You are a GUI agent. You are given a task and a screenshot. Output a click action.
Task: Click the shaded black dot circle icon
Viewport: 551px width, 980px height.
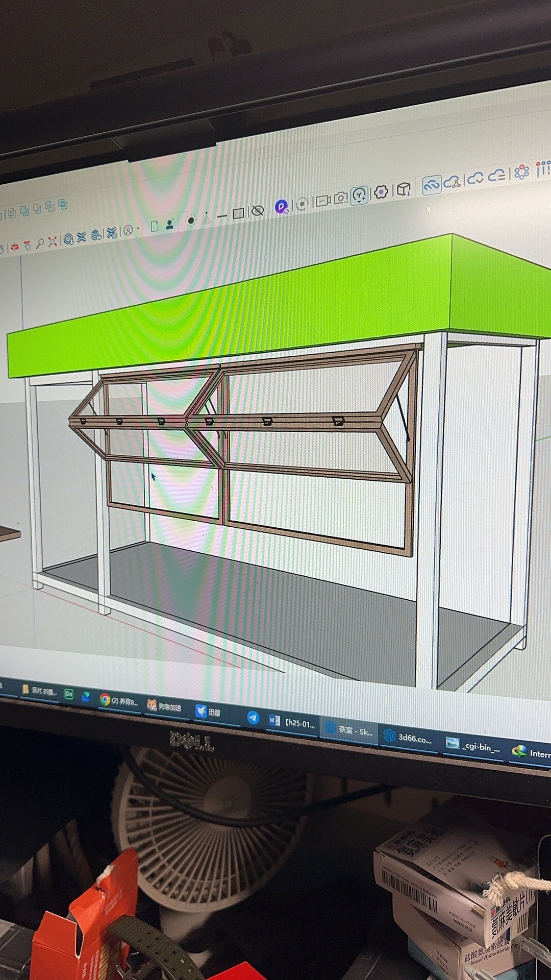pyautogui.click(x=191, y=221)
